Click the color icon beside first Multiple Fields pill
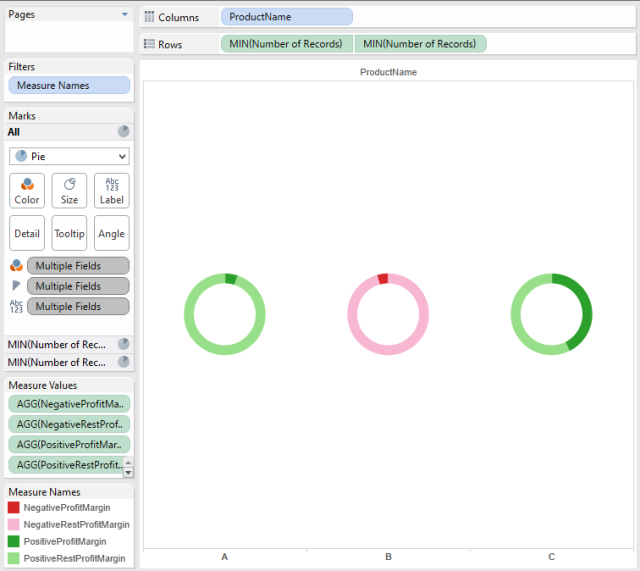The height and width of the screenshot is (571, 640). (16, 265)
